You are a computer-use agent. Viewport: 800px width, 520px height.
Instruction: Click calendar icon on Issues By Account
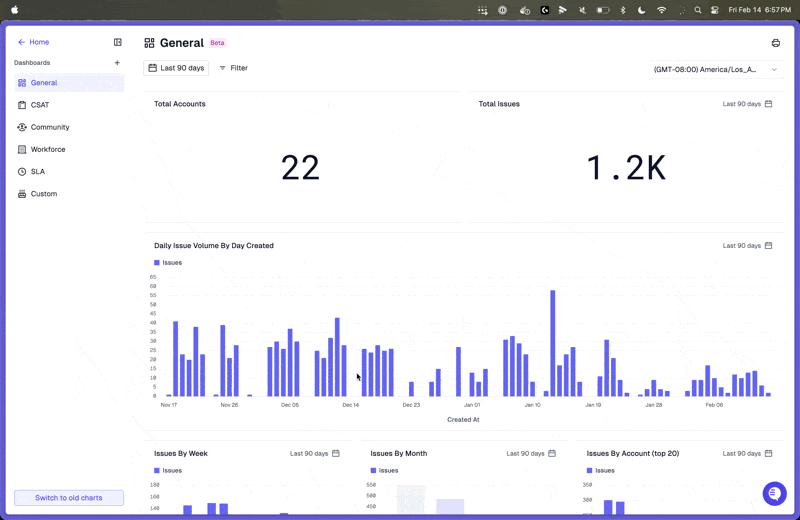(x=768, y=453)
